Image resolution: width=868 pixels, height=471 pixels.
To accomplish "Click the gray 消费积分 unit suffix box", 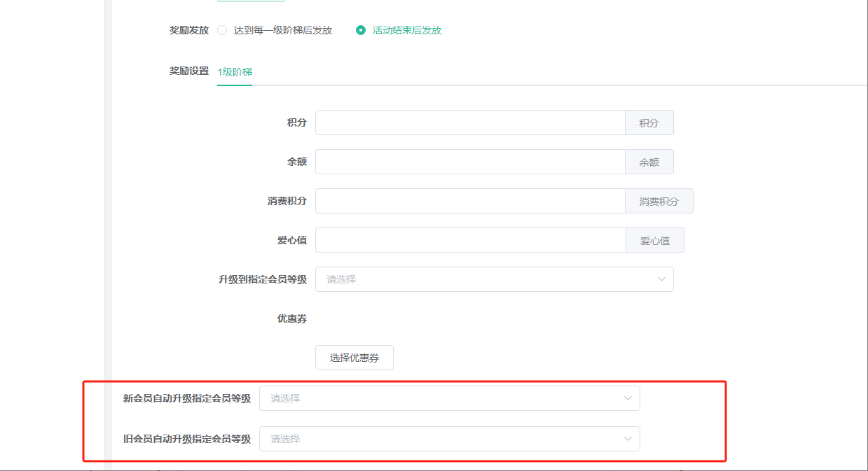I will (659, 201).
